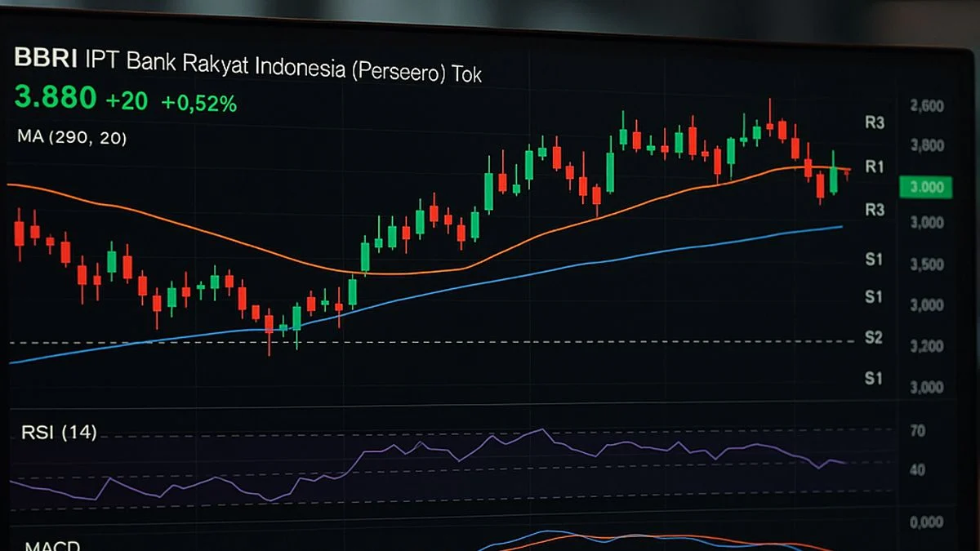Click the 3,800 price axis value
This screenshot has width=980, height=551.
point(926,146)
